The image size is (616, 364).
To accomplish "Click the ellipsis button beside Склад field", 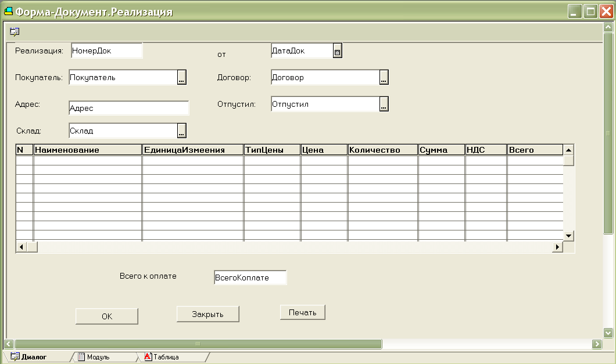I will coord(181,131).
